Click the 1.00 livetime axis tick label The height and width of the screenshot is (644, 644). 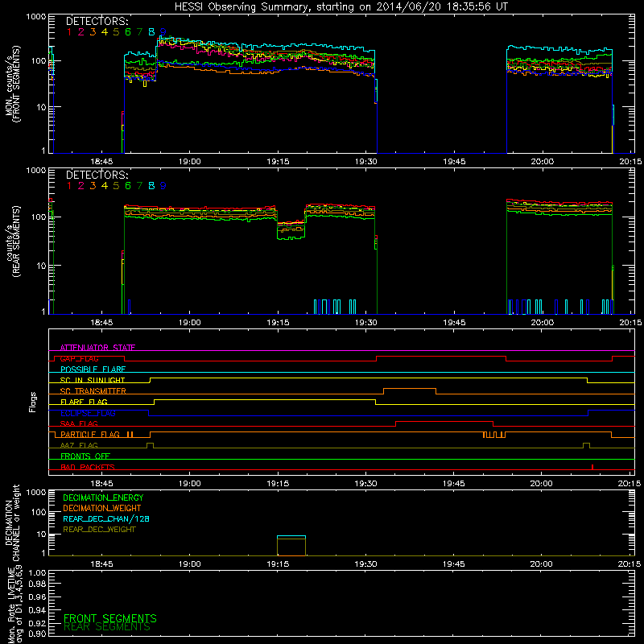(37, 573)
